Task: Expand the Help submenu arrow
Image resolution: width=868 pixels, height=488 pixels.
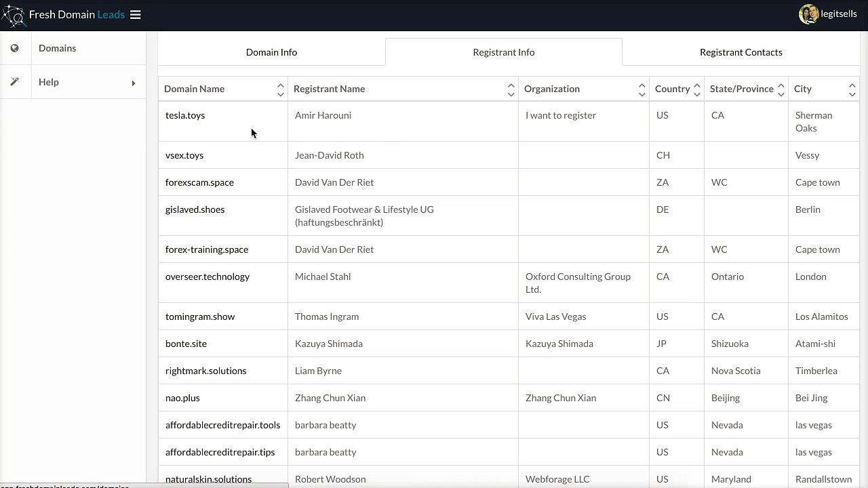Action: (134, 83)
